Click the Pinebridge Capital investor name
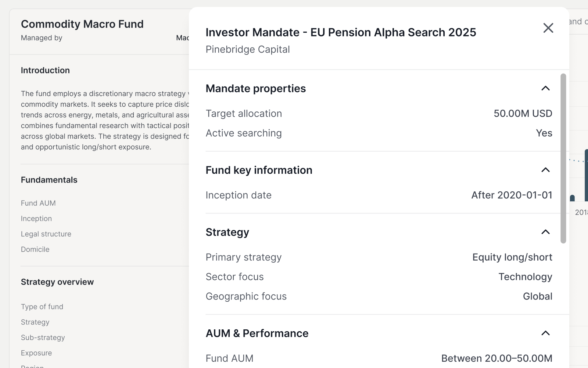Viewport: 588px width, 368px height. (248, 49)
